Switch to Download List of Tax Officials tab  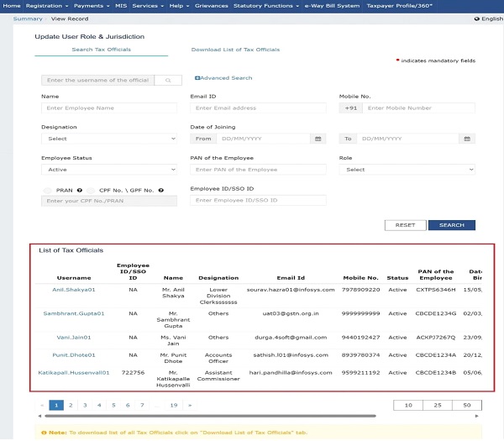tap(235, 50)
